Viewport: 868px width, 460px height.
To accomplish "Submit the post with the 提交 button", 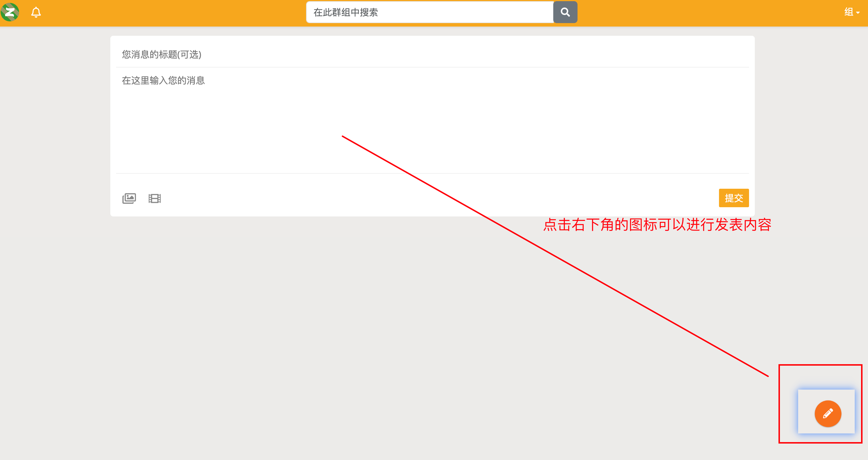I will 733,198.
